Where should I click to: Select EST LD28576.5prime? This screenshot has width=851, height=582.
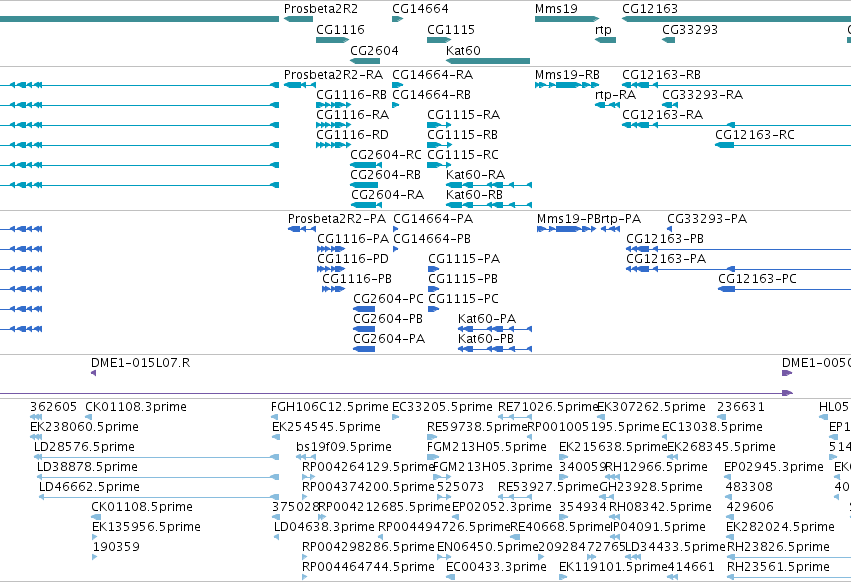click(84, 447)
